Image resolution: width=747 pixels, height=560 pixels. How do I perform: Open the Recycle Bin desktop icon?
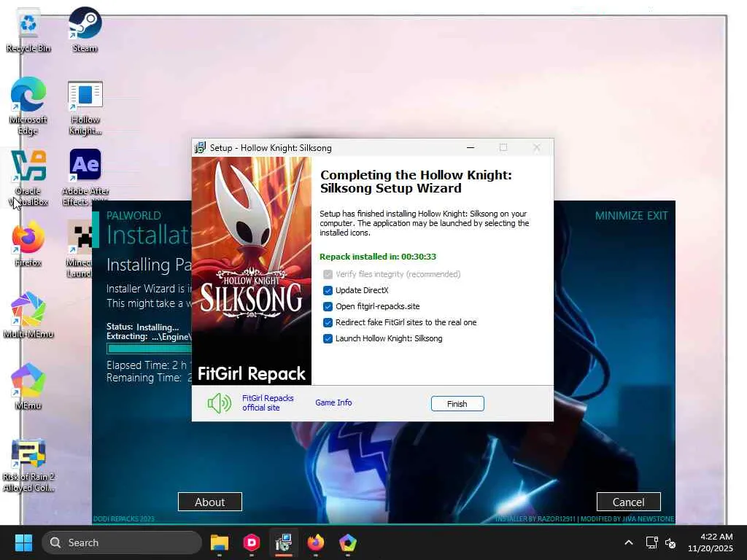point(28,31)
